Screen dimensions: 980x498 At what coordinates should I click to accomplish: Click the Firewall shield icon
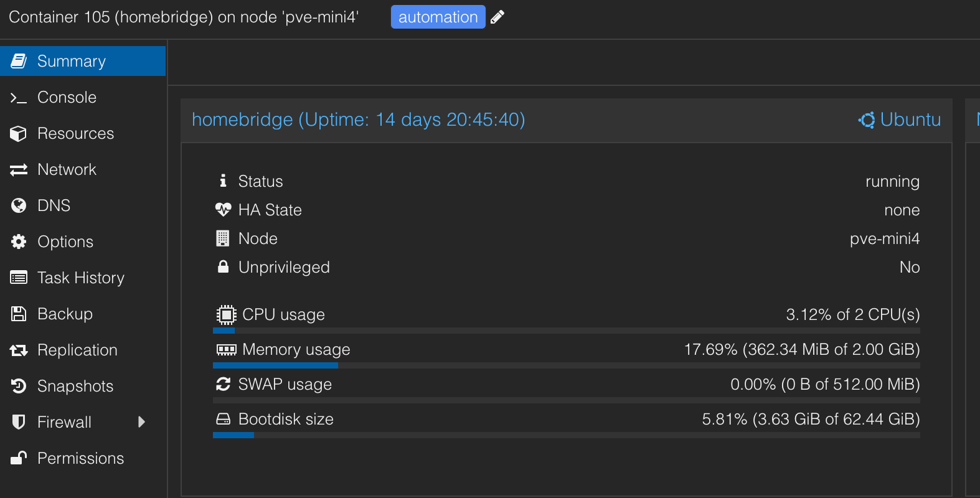coord(19,423)
